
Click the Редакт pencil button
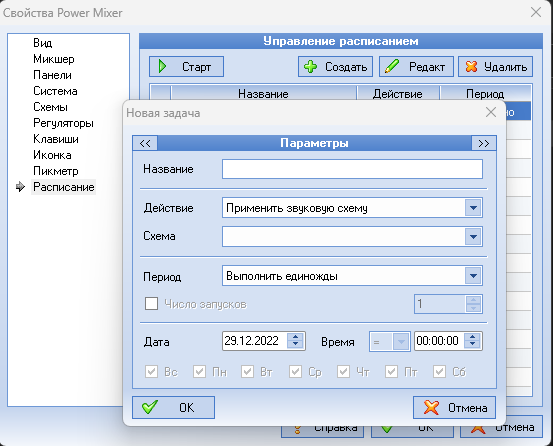[416, 67]
